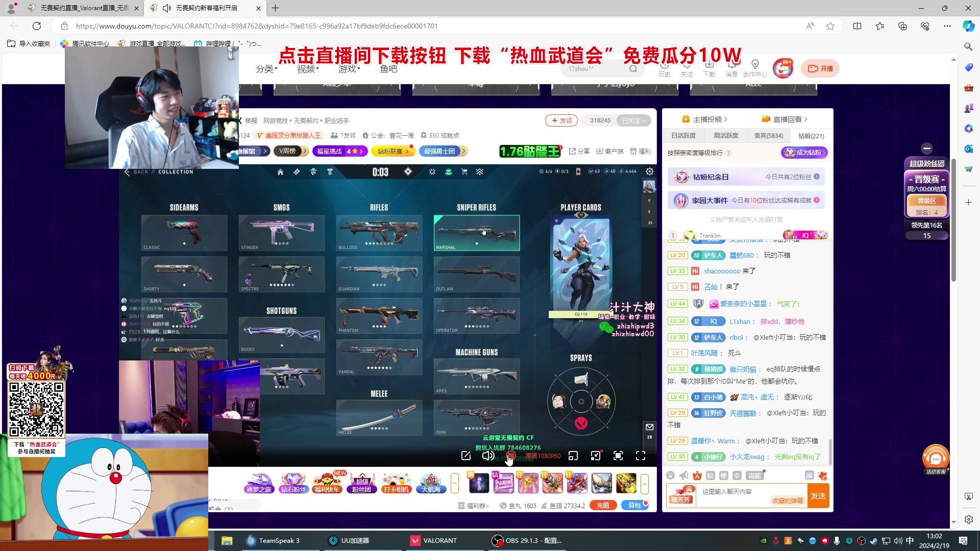
Task: Open picture-in-picture mini player
Action: 573,456
